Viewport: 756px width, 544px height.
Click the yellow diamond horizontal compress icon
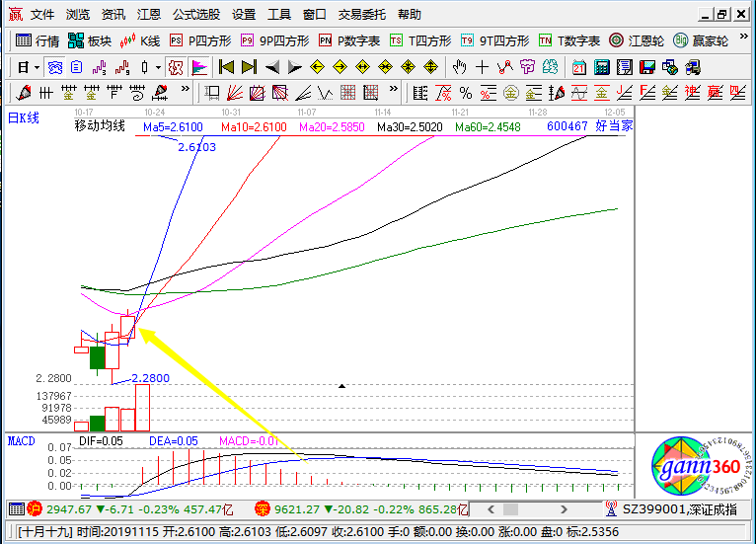point(385,67)
